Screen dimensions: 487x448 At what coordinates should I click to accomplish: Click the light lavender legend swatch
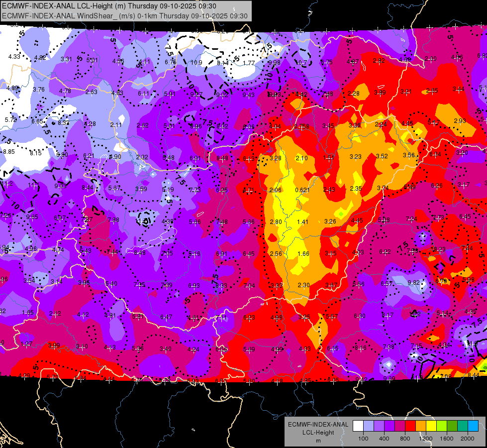[x=369, y=426]
